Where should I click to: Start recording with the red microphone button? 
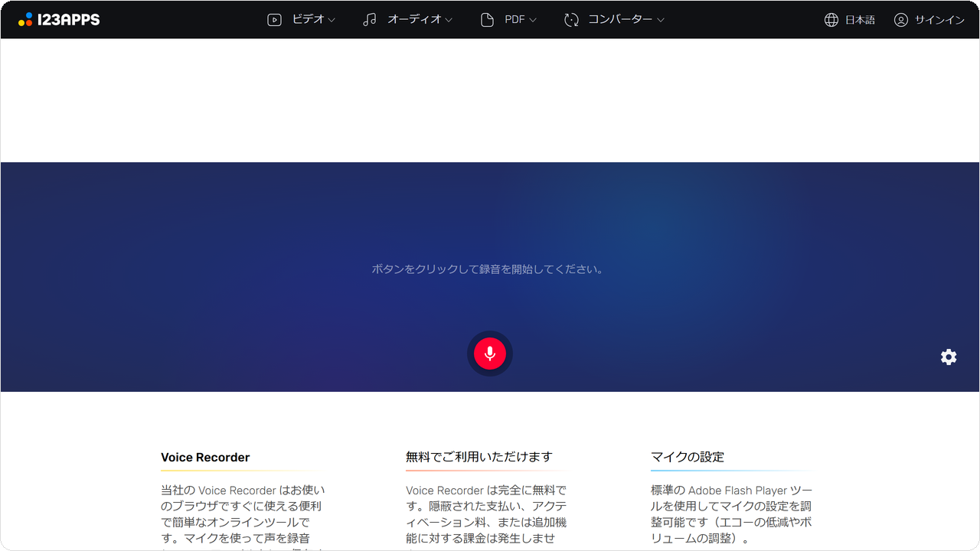click(x=490, y=354)
